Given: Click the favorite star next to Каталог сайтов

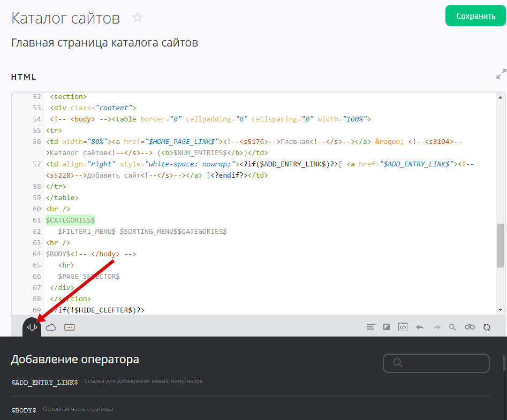Looking at the screenshot, I should tap(138, 18).
